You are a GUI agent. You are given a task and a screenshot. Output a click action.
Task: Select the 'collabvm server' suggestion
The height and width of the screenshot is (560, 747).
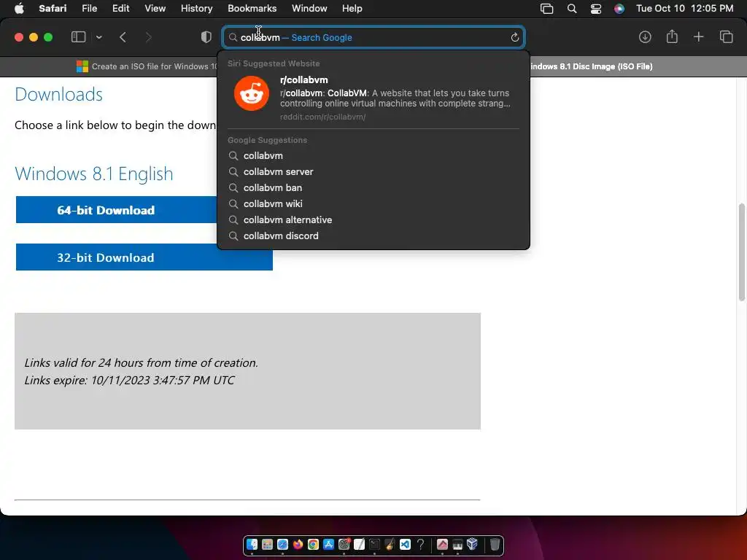click(x=373, y=172)
